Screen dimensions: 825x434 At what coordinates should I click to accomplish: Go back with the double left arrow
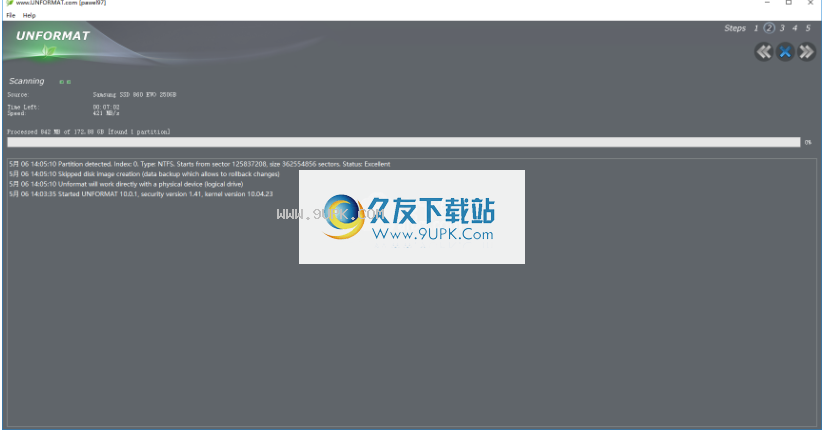pyautogui.click(x=763, y=52)
